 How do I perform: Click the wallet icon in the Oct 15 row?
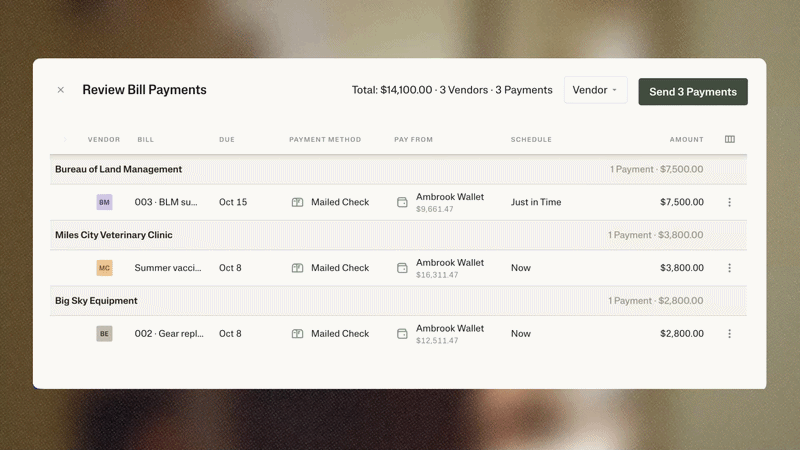(402, 202)
